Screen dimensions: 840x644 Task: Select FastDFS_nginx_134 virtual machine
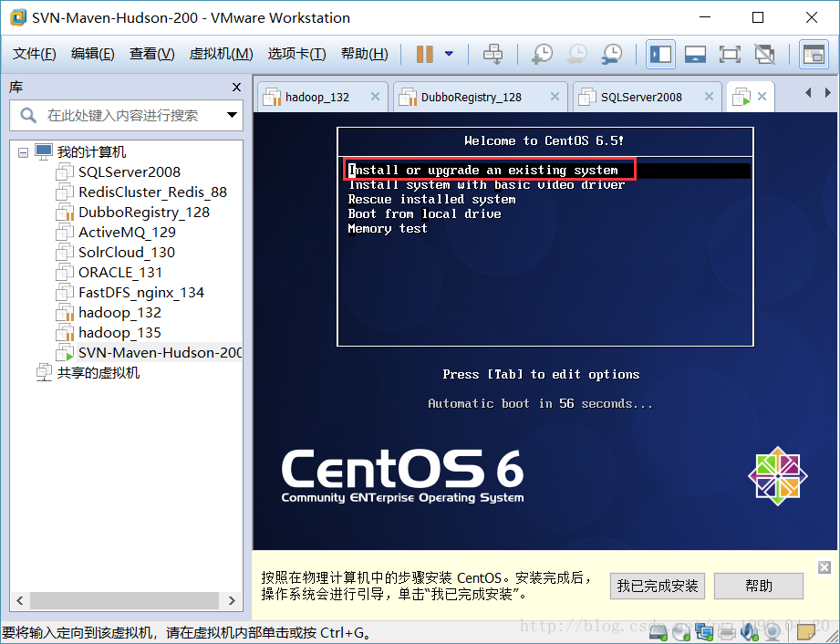coord(140,293)
